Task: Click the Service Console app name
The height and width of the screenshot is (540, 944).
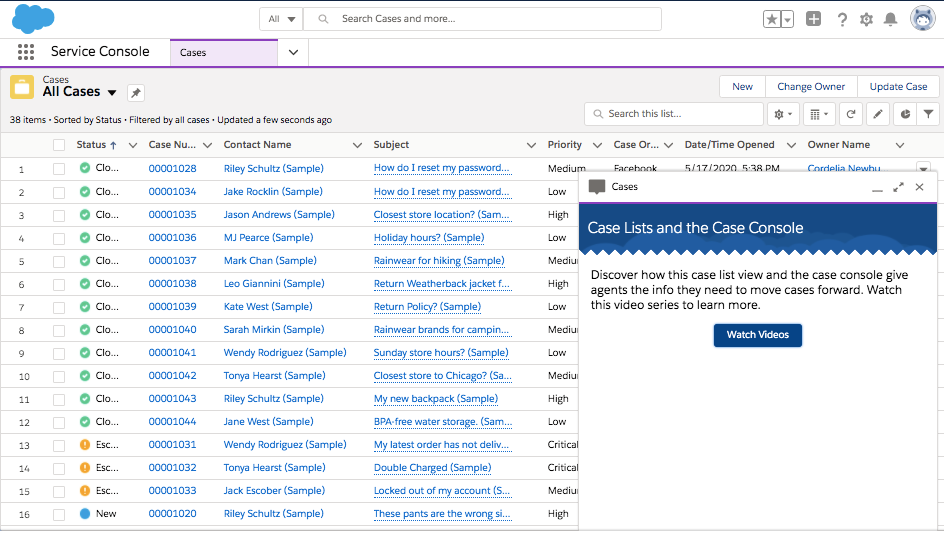Action: 100,52
